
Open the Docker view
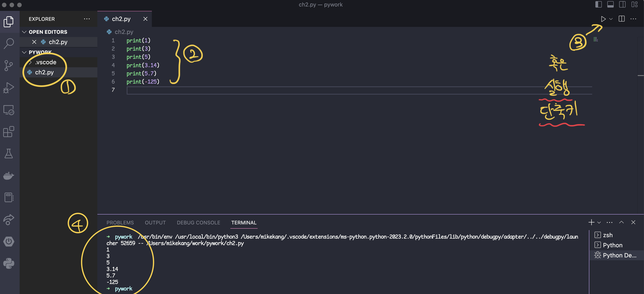pyautogui.click(x=9, y=176)
